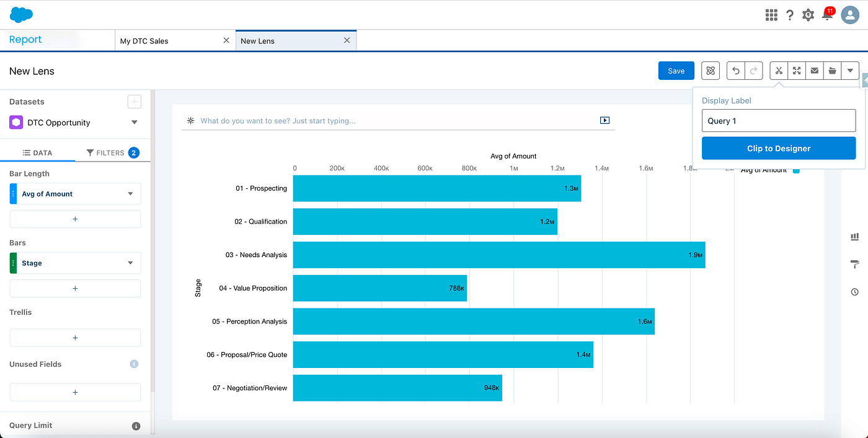Open the chart formatting paint roller icon
868x438 pixels.
pyautogui.click(x=855, y=265)
